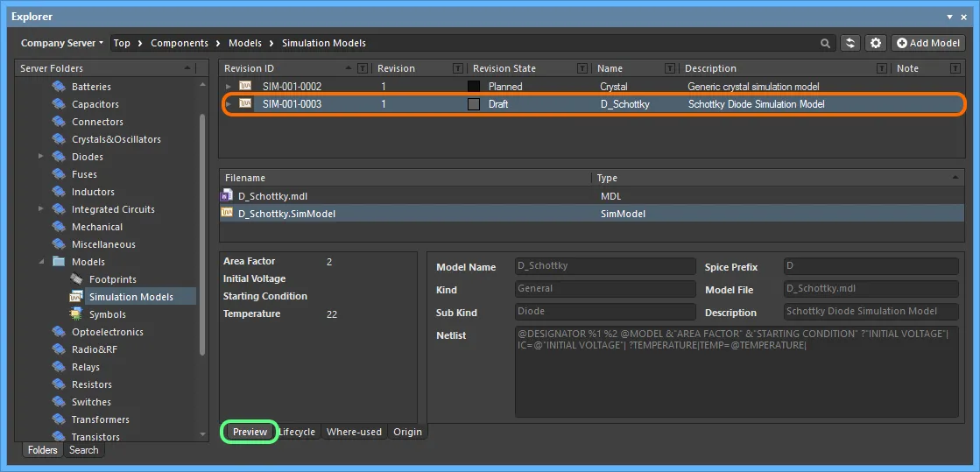This screenshot has width=980, height=472.
Task: Collapse the Models folder
Action: 41,262
